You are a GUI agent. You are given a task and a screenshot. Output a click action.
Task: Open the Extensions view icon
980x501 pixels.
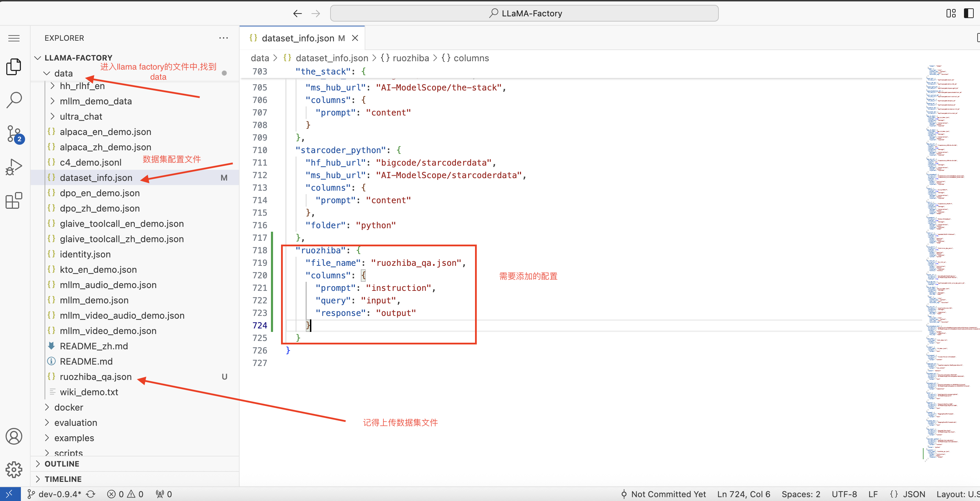point(14,201)
